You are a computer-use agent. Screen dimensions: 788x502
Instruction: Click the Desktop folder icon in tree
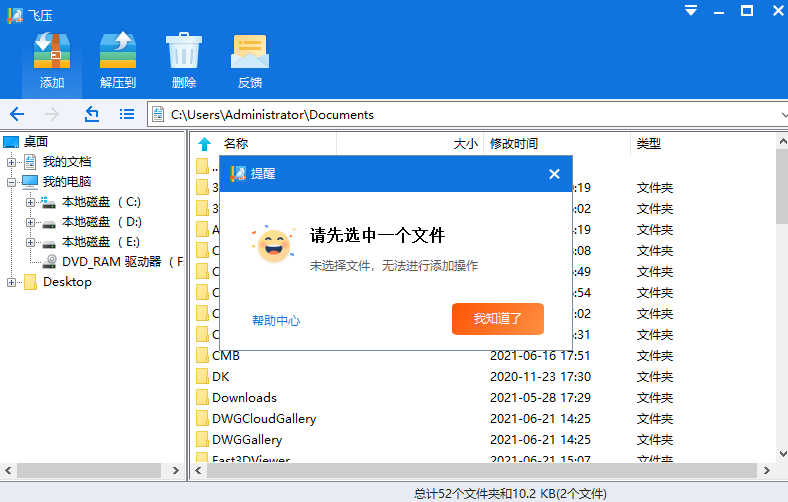pos(31,282)
